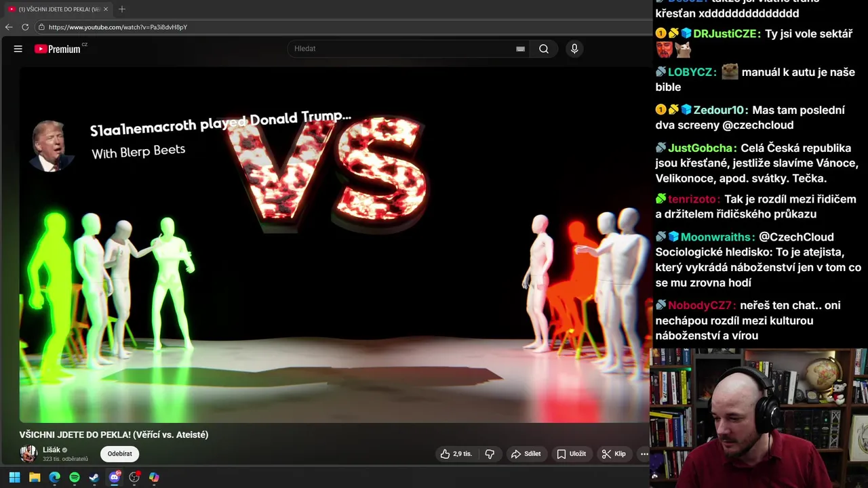Click the video title VŠICHNI JDETE DO PEKLA

(114, 435)
